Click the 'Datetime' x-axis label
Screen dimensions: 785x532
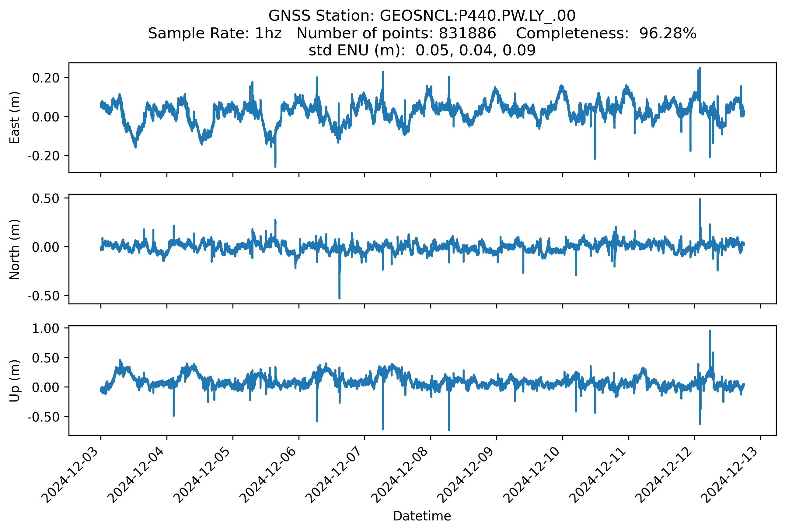point(422,516)
